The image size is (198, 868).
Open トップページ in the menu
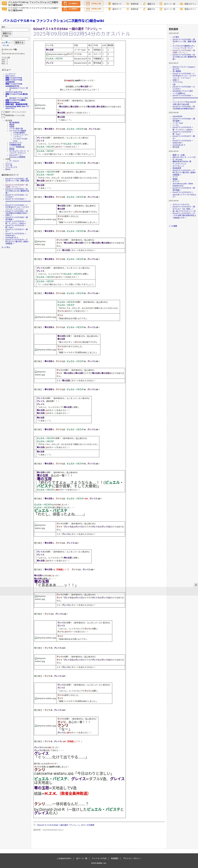click(10, 74)
